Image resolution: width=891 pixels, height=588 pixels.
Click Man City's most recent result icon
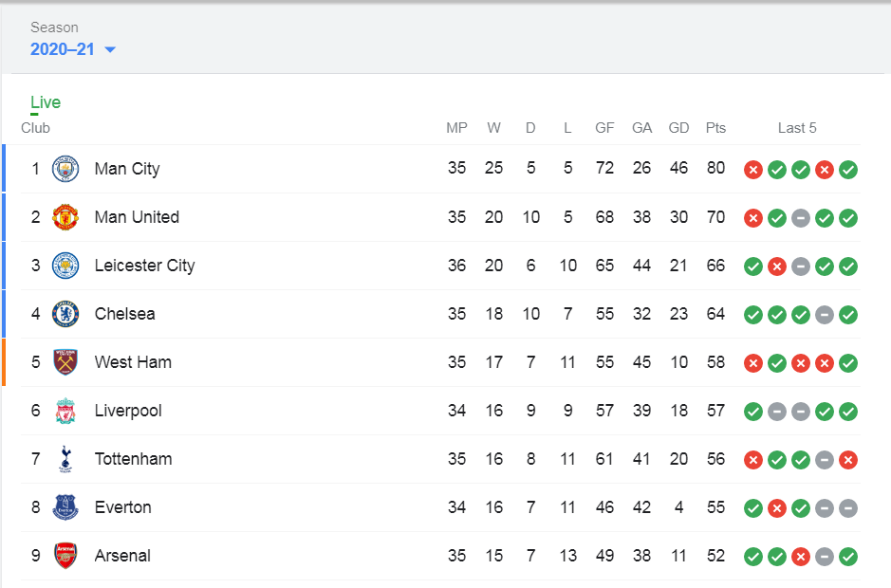(x=848, y=170)
